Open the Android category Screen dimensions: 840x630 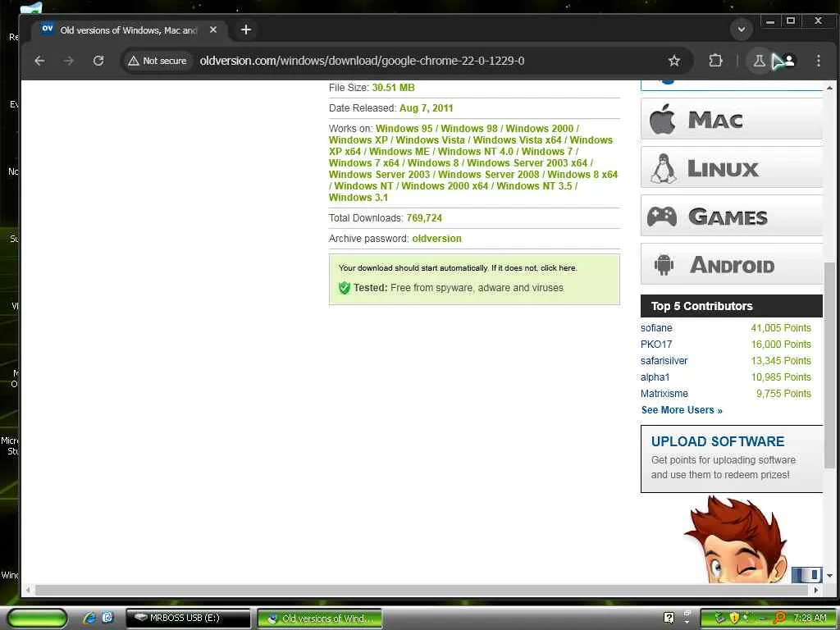coord(732,264)
